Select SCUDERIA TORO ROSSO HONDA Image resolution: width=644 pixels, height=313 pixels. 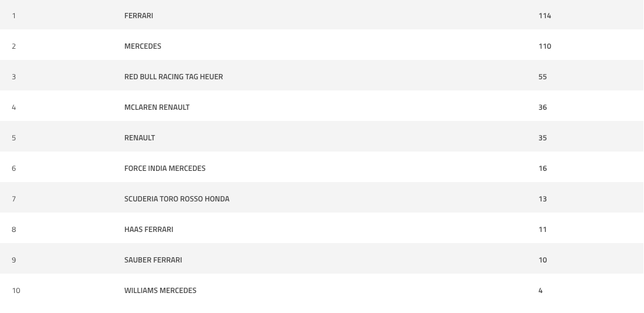(x=177, y=198)
